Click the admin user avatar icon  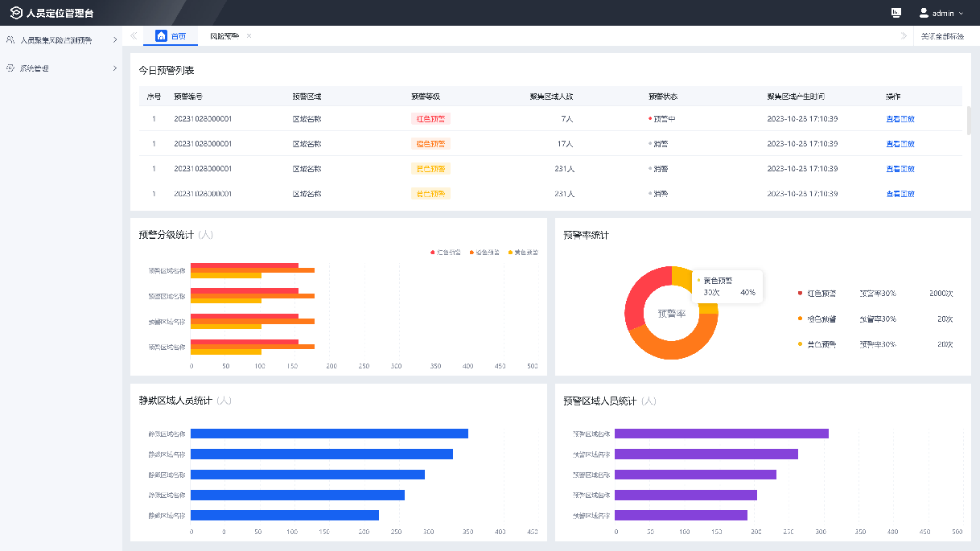[924, 13]
